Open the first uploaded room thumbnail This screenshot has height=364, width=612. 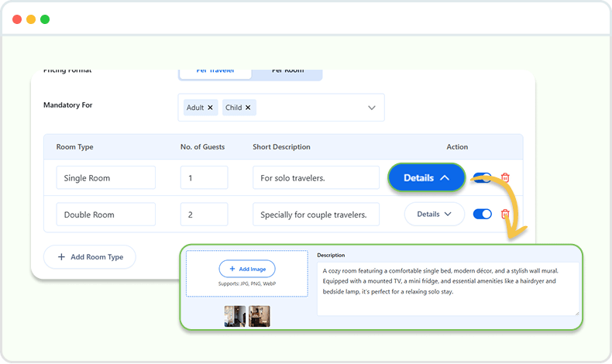(x=235, y=316)
